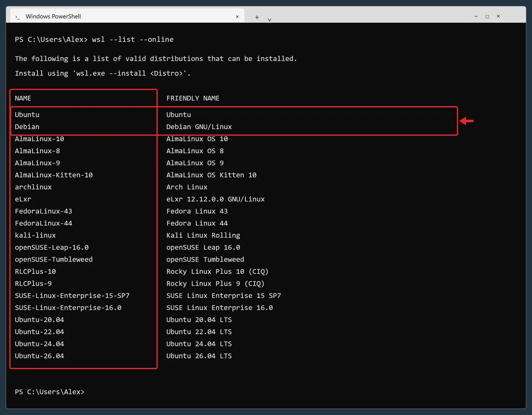Select the 'Kali Linux Rolling' friendly name
The image size is (532, 415).
point(203,235)
